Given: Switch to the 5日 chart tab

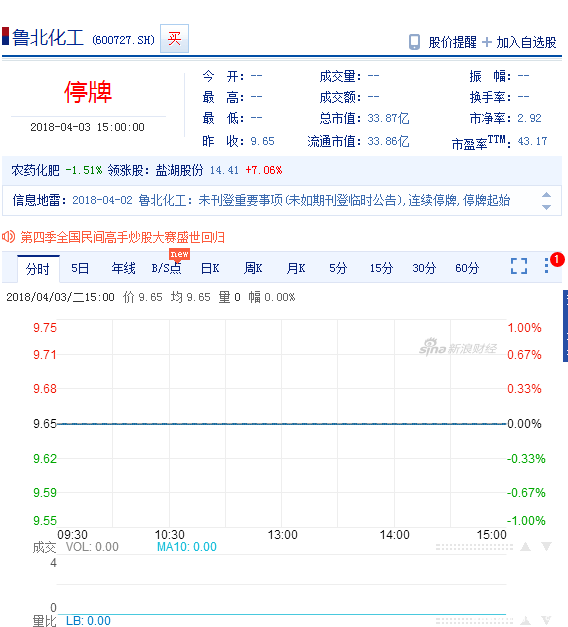Looking at the screenshot, I should click(80, 268).
